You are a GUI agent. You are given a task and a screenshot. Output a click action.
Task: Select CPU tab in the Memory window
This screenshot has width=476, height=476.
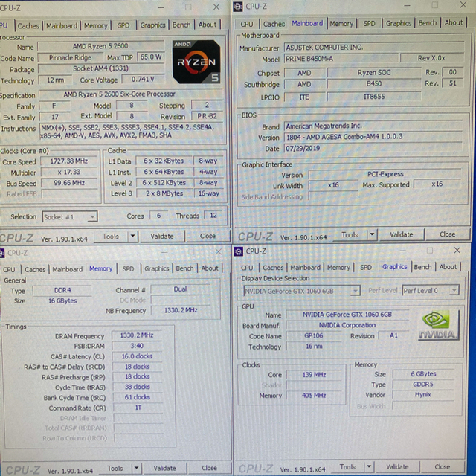click(9, 269)
